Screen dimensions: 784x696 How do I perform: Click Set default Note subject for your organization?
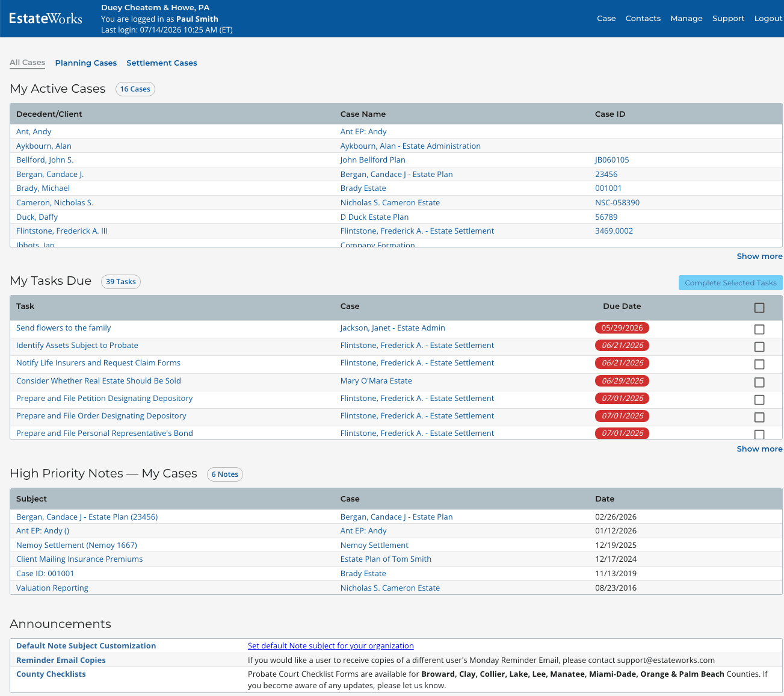click(x=331, y=645)
